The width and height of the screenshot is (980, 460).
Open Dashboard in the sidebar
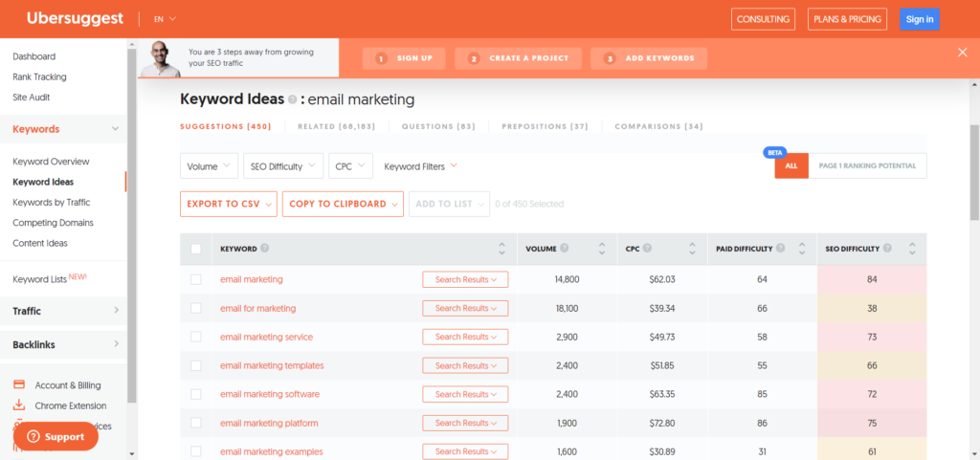coord(34,56)
